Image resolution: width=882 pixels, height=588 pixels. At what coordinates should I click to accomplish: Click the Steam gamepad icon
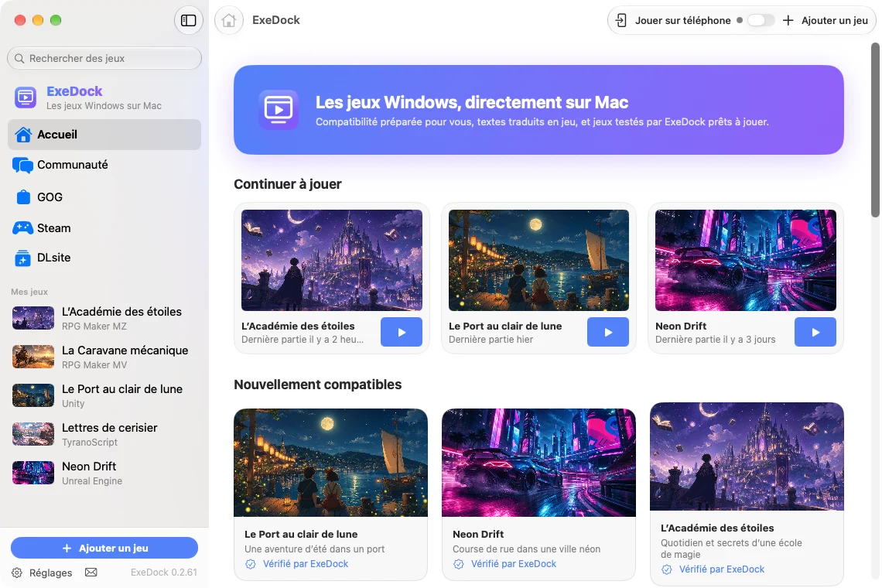(x=23, y=228)
